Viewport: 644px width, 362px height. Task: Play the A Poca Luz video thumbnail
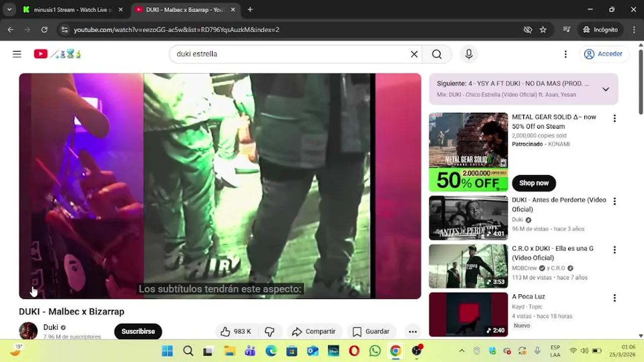pos(468,314)
